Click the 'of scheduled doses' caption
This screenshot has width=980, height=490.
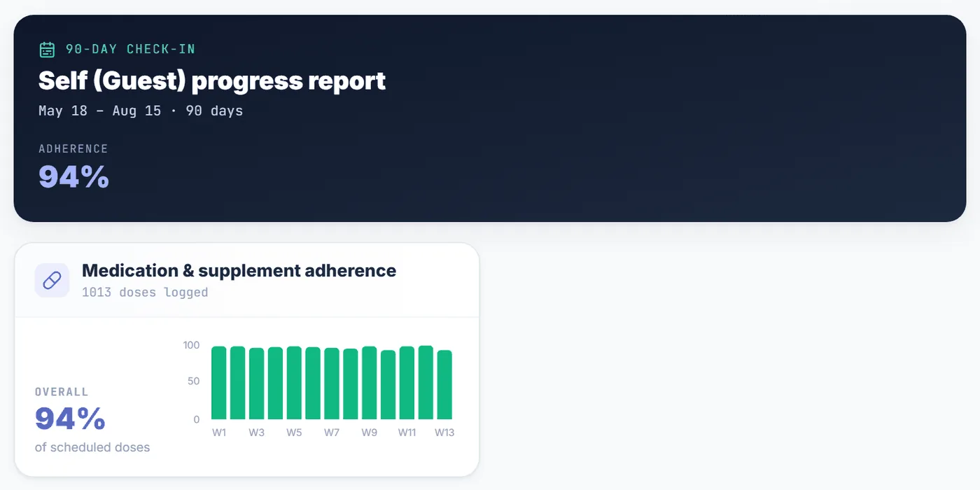(x=92, y=447)
